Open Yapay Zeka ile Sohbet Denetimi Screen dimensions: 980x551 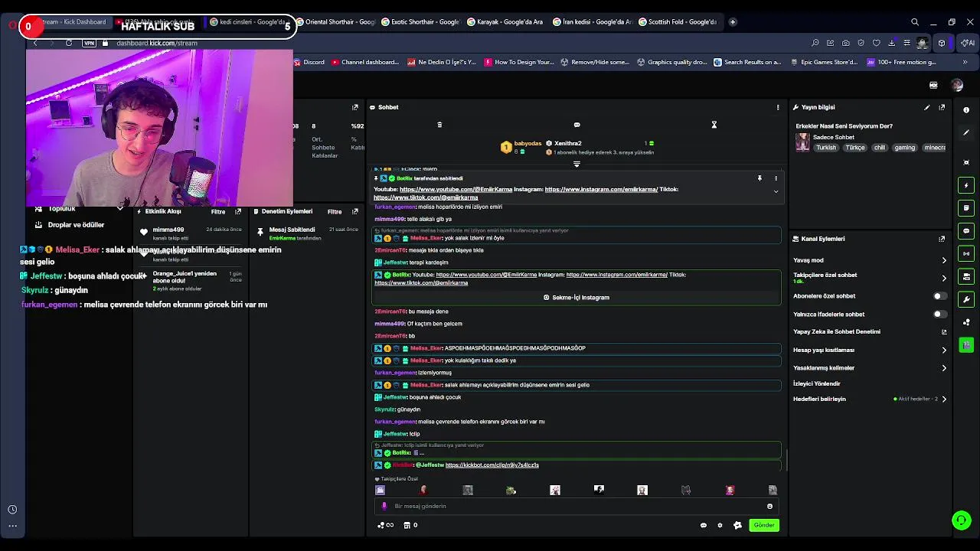tap(870, 332)
